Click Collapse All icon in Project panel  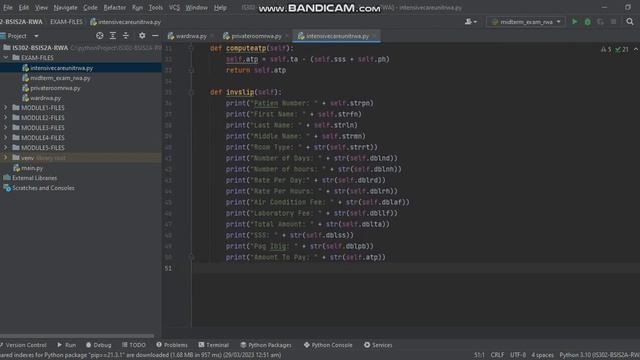click(x=126, y=36)
